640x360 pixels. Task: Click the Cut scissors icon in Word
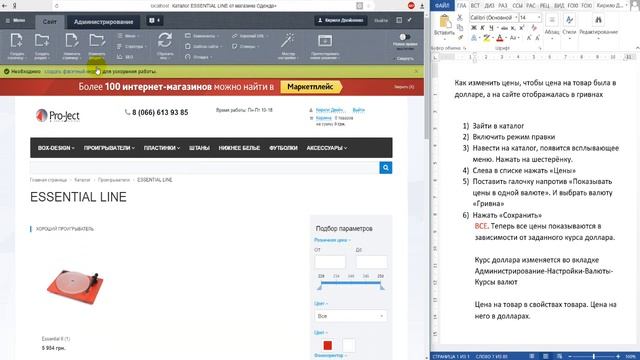coord(460,18)
